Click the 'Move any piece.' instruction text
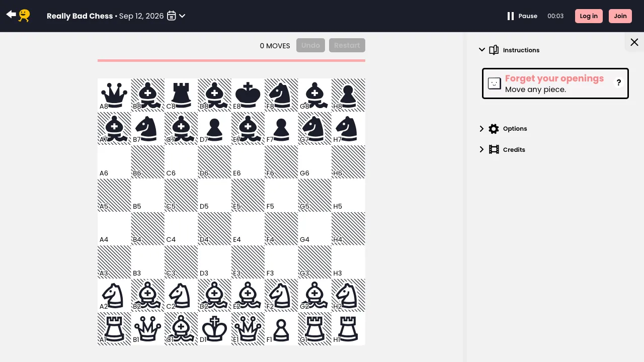 coord(535,89)
